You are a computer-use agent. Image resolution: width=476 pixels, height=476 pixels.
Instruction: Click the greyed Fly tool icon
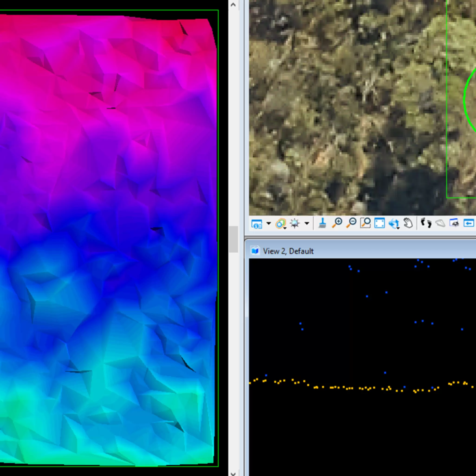coord(440,223)
